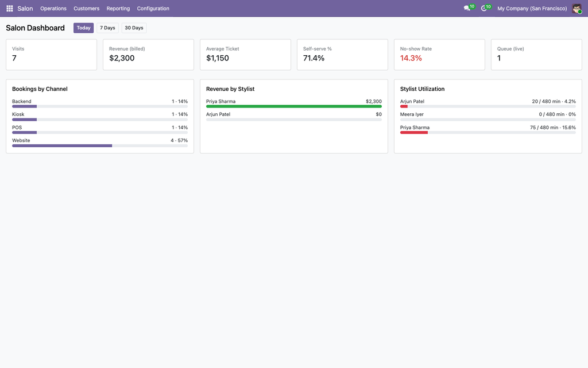
Task: Open the Operations menu
Action: 53,8
